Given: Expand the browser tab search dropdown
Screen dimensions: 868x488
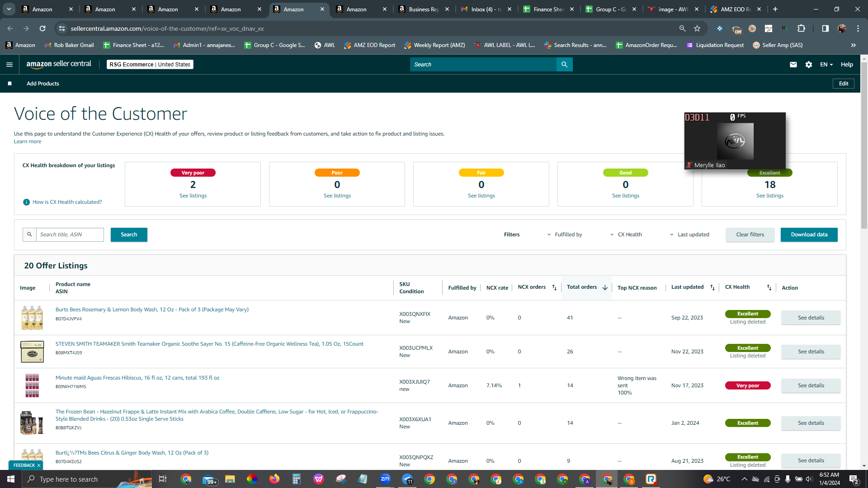Looking at the screenshot, I should (x=9, y=9).
